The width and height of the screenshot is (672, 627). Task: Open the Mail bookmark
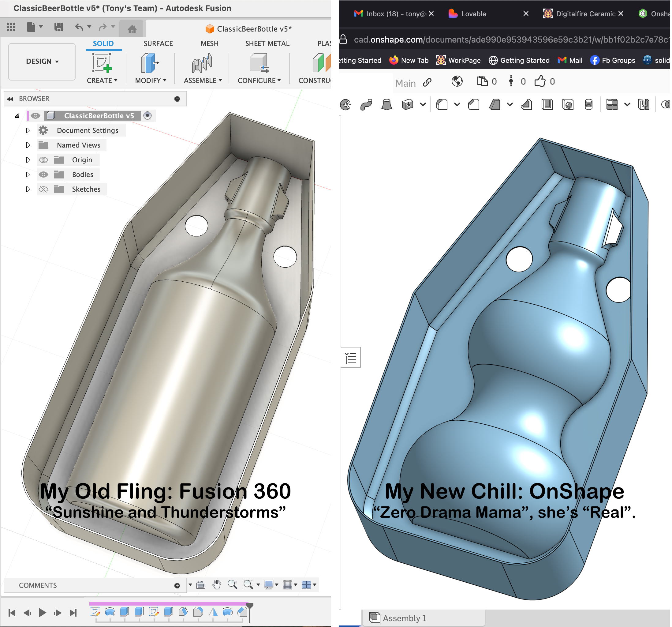pos(570,60)
